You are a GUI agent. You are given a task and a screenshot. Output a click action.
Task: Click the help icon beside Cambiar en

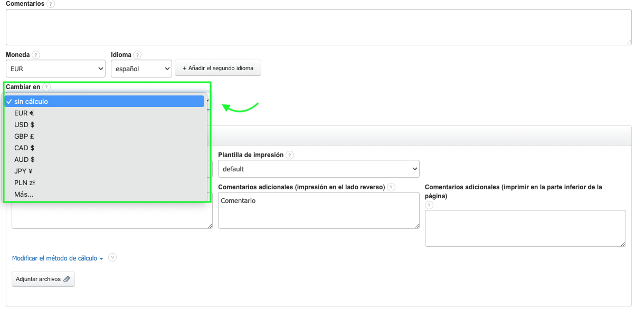(x=46, y=87)
